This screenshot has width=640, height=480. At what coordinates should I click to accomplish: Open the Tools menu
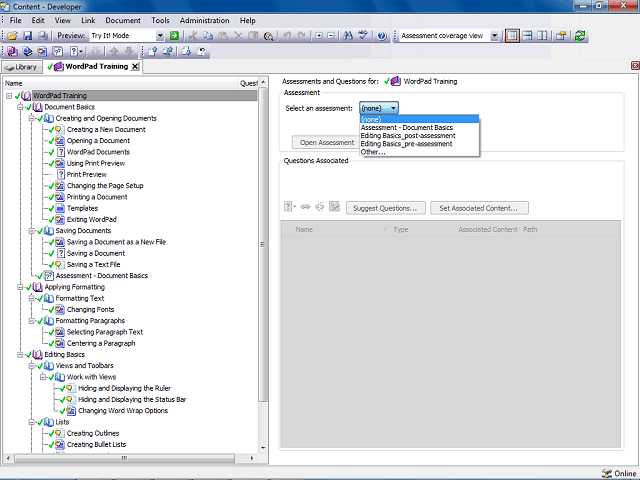(x=160, y=20)
